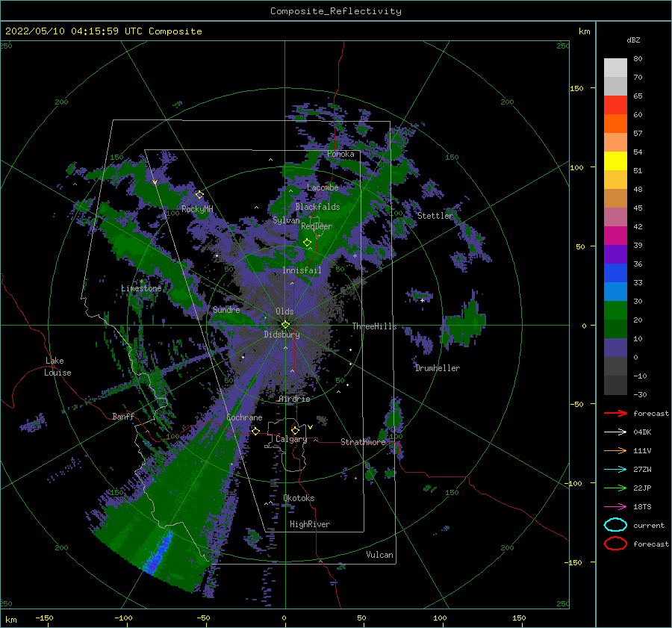The height and width of the screenshot is (628, 672).
Task: Click the Lacombe city label
Action: (323, 187)
